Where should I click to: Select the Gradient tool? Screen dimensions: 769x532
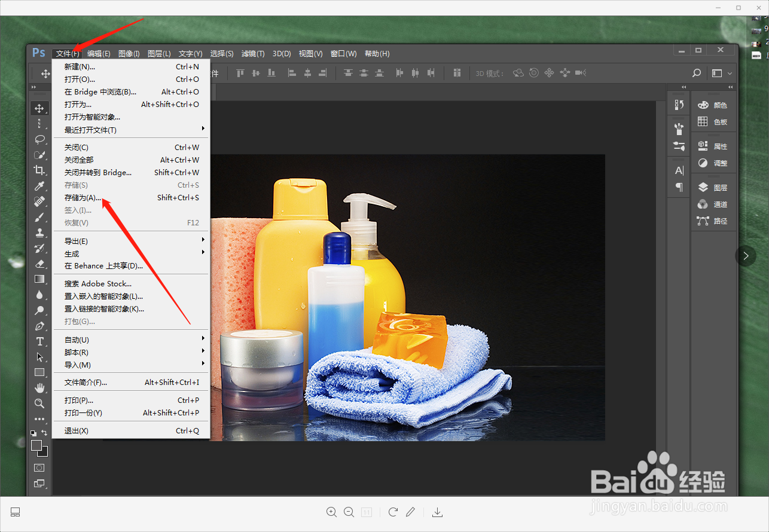tap(39, 279)
